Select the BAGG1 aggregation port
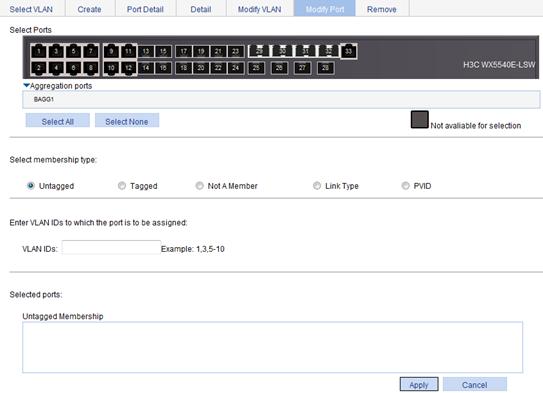Image resolution: width=543 pixels, height=393 pixels. tap(44, 99)
